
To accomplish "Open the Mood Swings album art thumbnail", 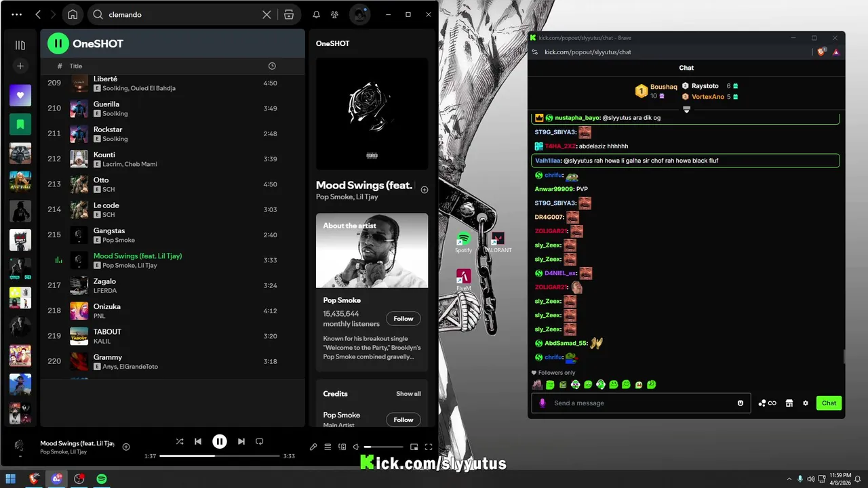I will point(372,114).
